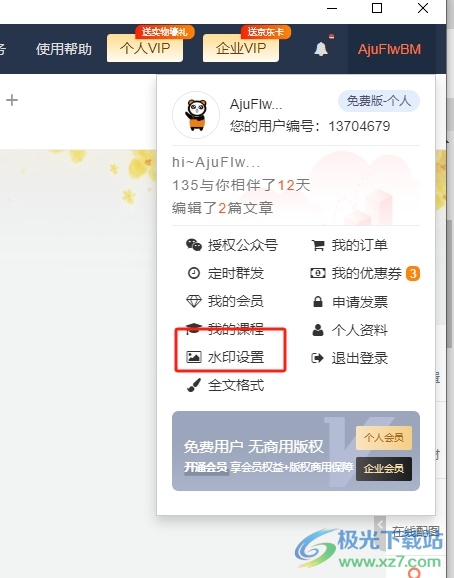
Task: Click the 个人VIP button
Action: pos(145,48)
